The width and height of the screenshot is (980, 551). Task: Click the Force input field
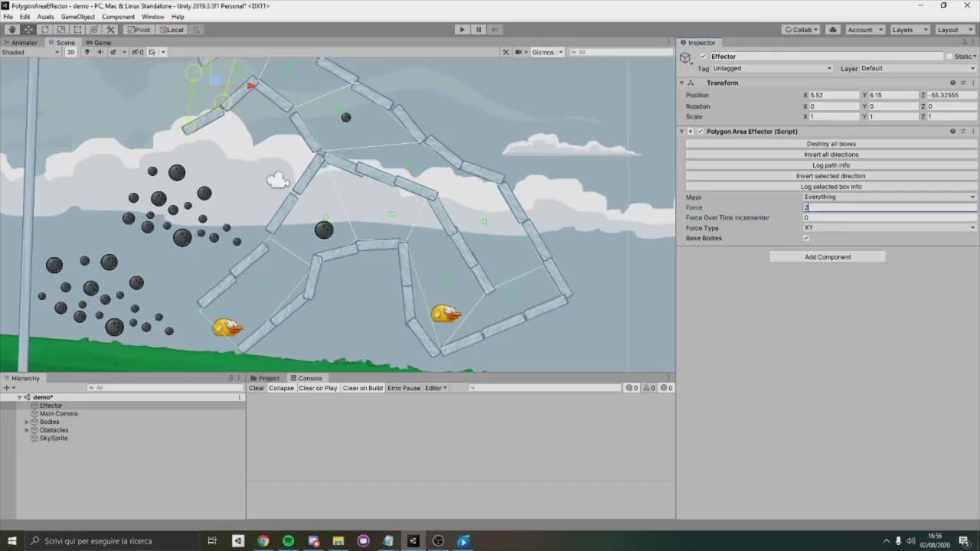pos(889,207)
